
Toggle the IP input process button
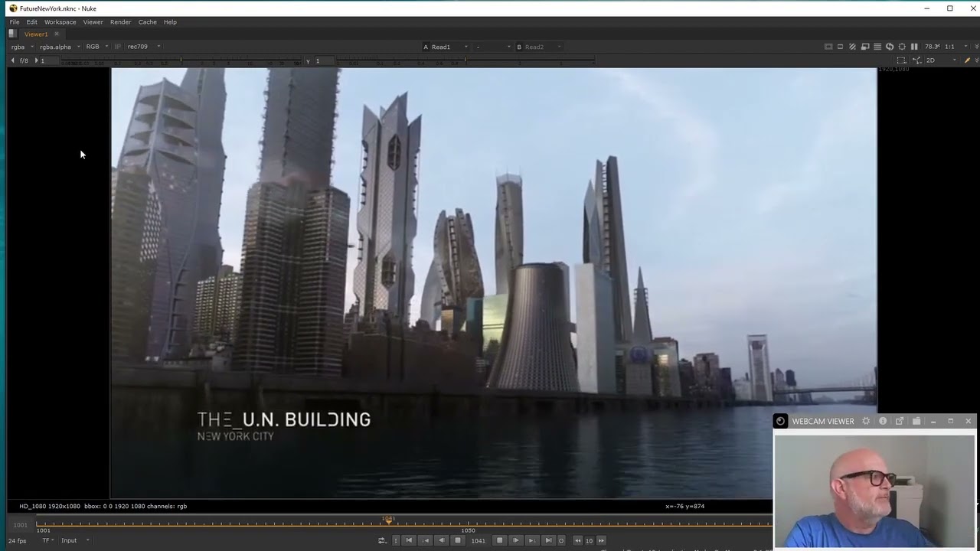coord(118,47)
